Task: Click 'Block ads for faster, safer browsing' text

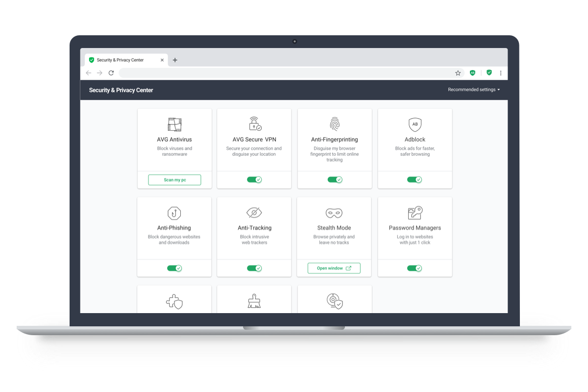Action: pos(415,151)
